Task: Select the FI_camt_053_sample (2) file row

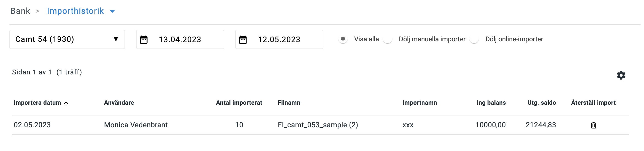Action: [321, 125]
